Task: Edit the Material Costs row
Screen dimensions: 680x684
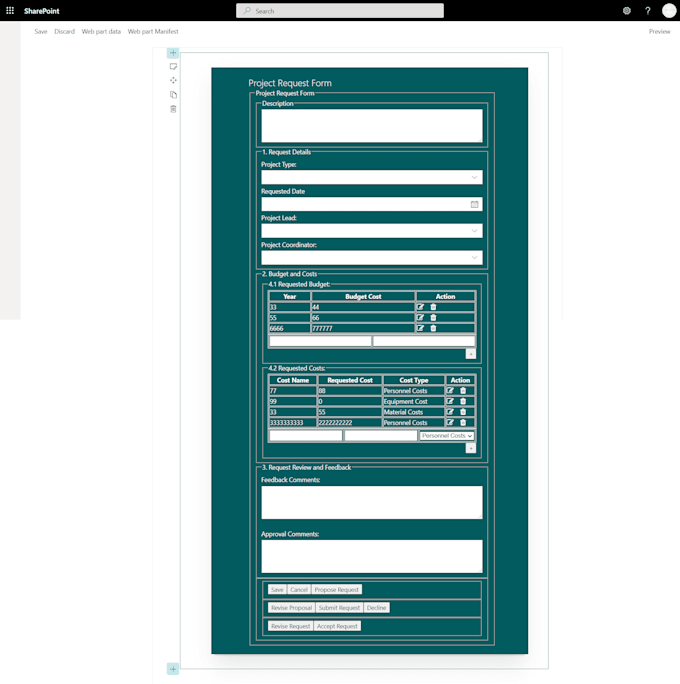Action: coord(450,412)
